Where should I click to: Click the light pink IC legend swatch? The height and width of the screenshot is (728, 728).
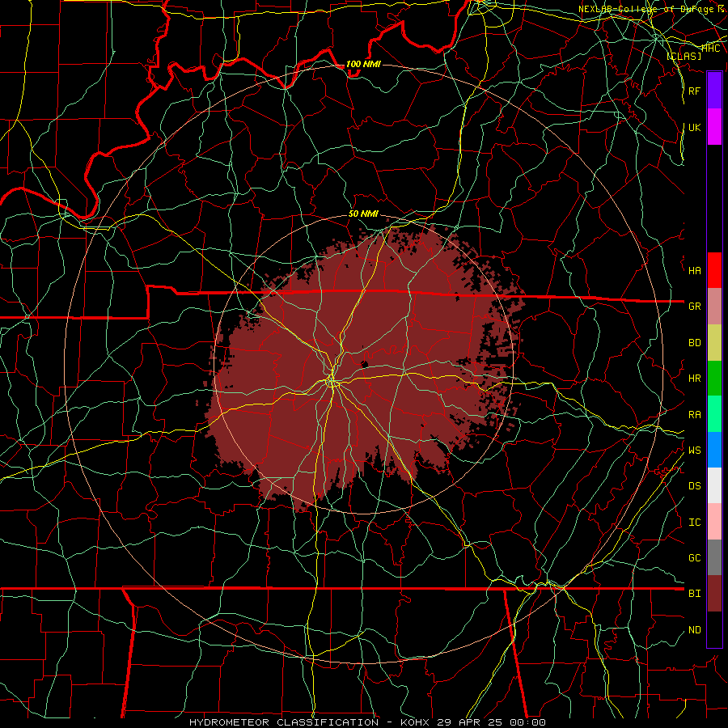coord(714,522)
